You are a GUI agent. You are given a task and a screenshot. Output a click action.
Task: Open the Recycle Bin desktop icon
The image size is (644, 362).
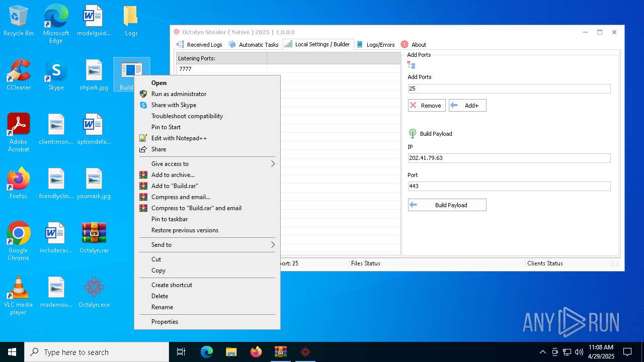pos(19,21)
